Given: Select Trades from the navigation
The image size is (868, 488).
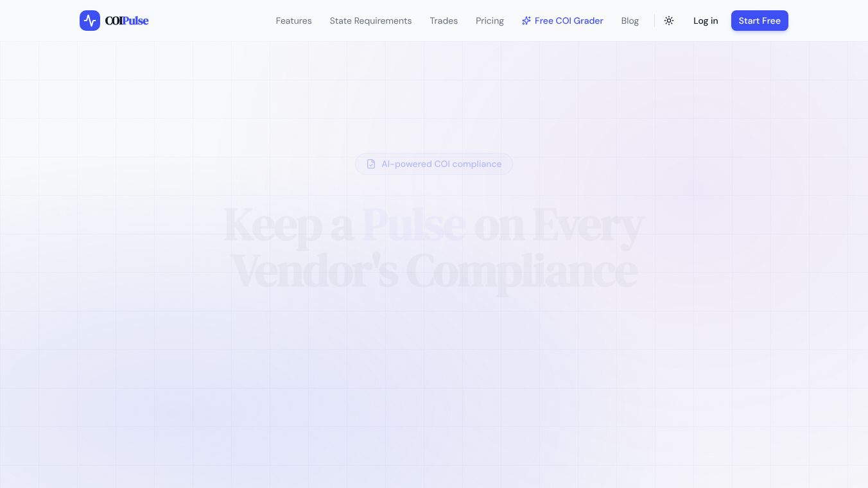Looking at the screenshot, I should (x=444, y=21).
